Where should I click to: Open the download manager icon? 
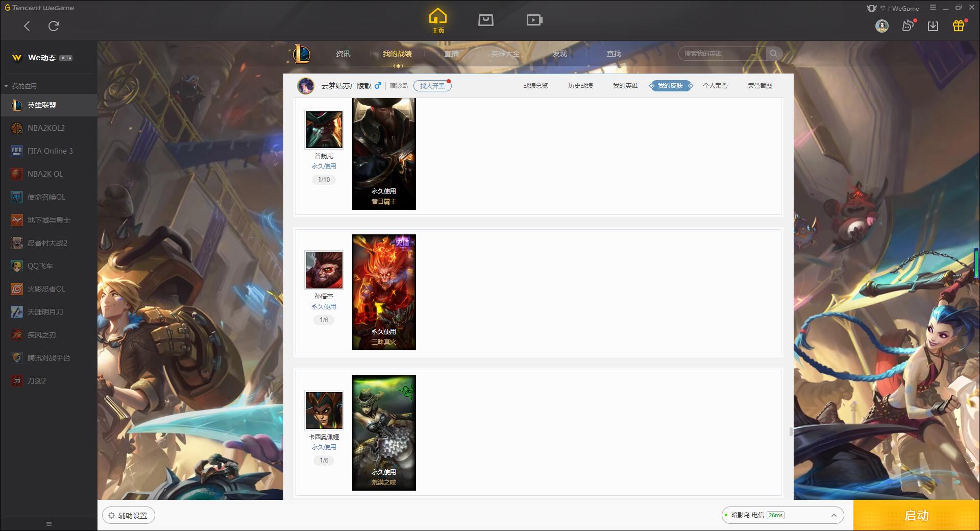click(x=933, y=26)
